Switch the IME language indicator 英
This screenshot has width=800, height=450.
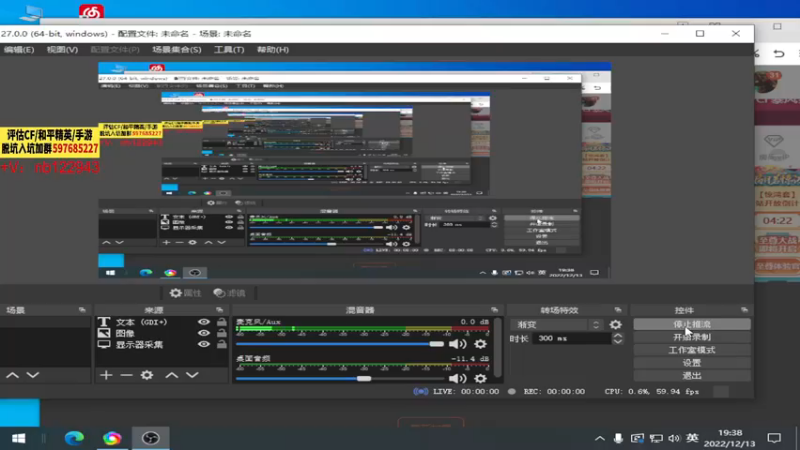[x=692, y=438]
